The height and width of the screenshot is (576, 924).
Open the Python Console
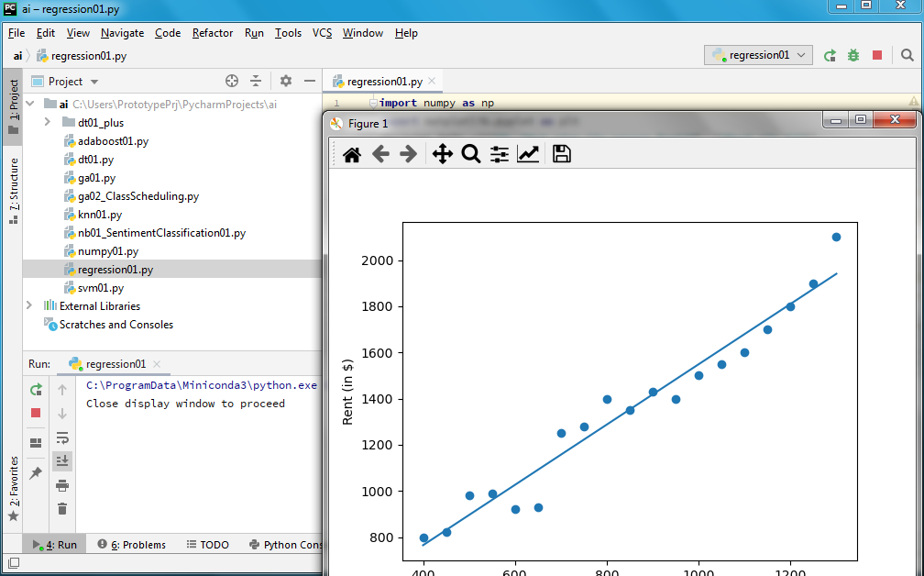(284, 544)
